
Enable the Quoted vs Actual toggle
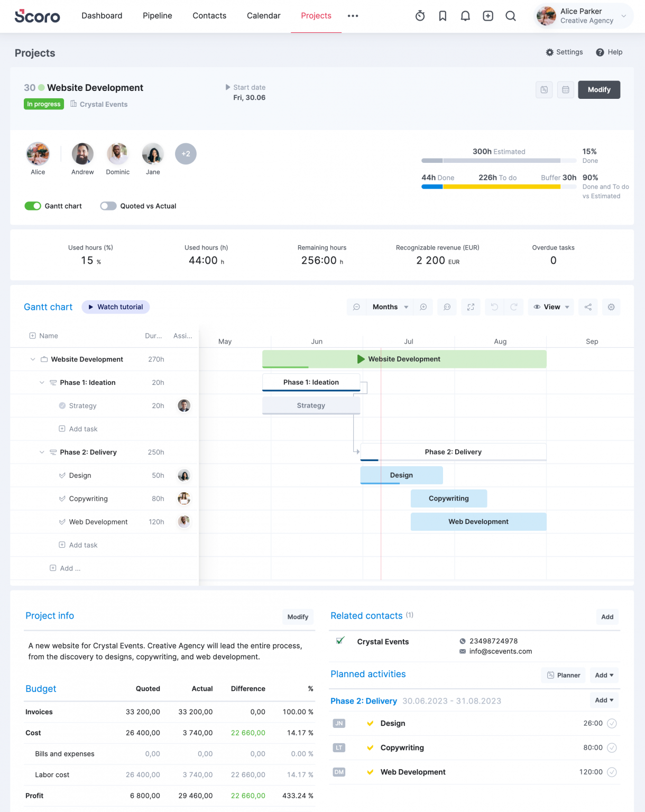coord(108,206)
